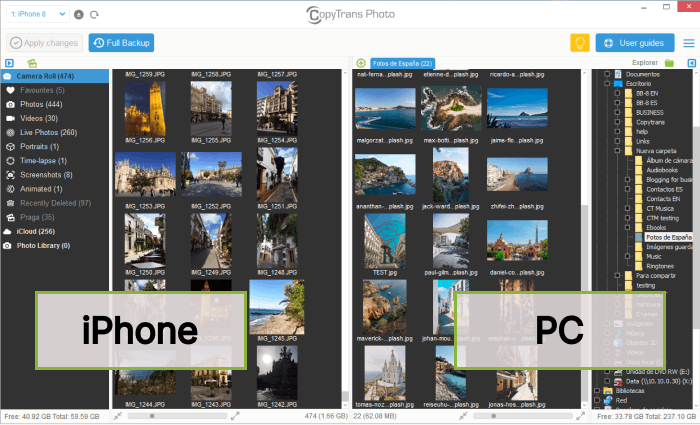Select the Audiobooks folder in tree
This screenshot has width=700, height=425.
[662, 170]
